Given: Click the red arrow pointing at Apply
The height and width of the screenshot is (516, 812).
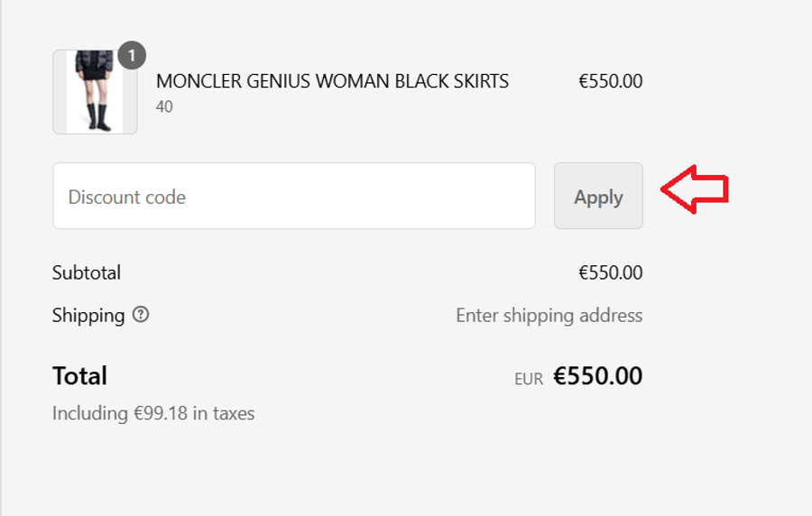Looking at the screenshot, I should click(694, 189).
